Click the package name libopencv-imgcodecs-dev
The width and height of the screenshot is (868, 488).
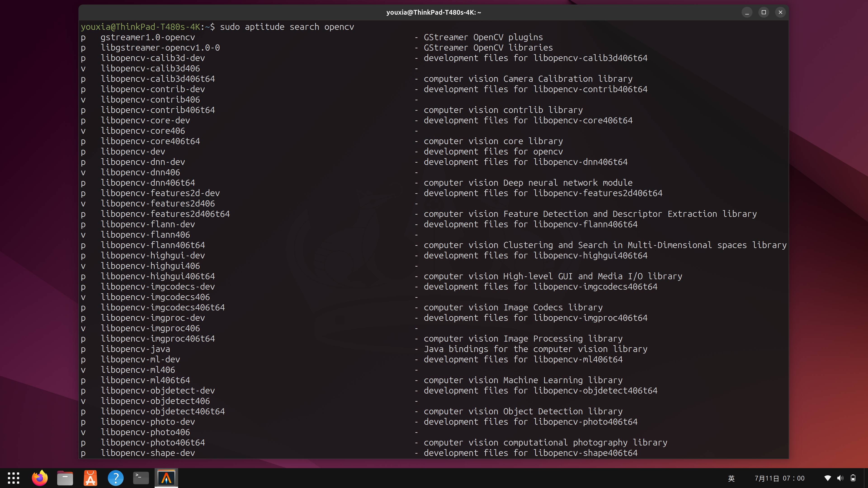(x=158, y=287)
